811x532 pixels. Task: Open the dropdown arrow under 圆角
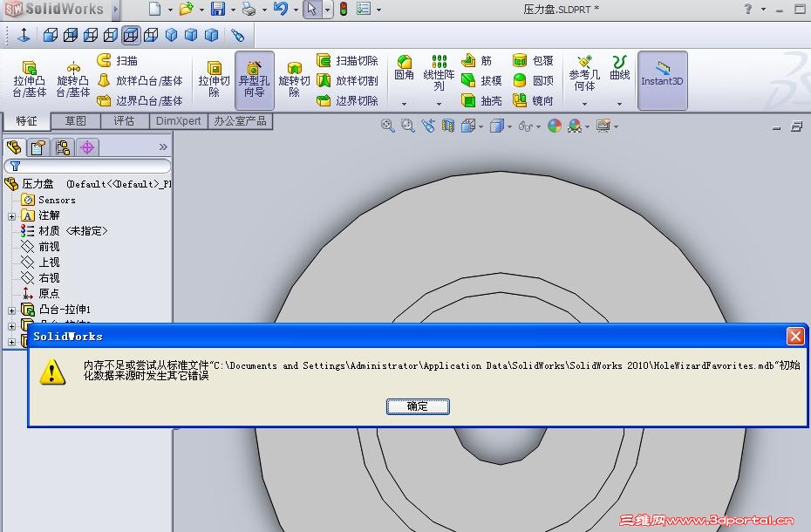[404, 104]
